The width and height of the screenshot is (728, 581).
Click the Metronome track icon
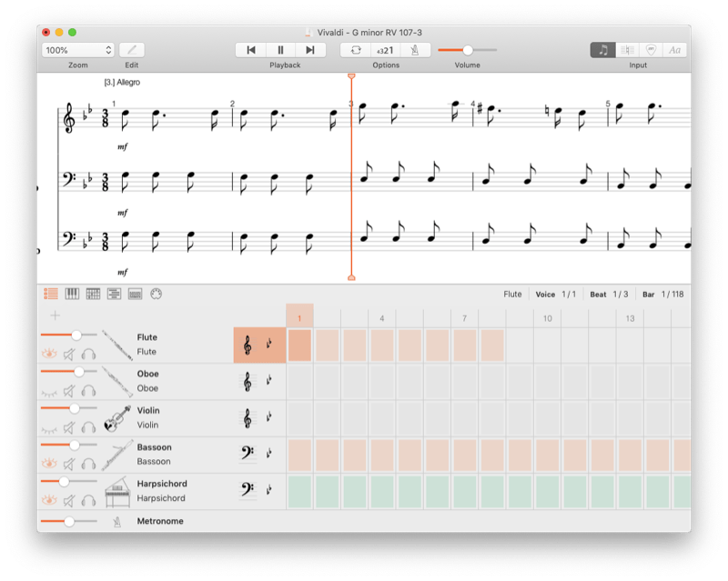point(117,522)
